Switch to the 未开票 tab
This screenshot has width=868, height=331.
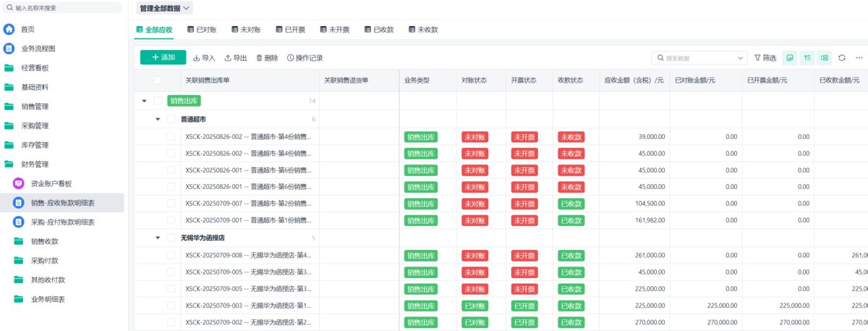334,30
